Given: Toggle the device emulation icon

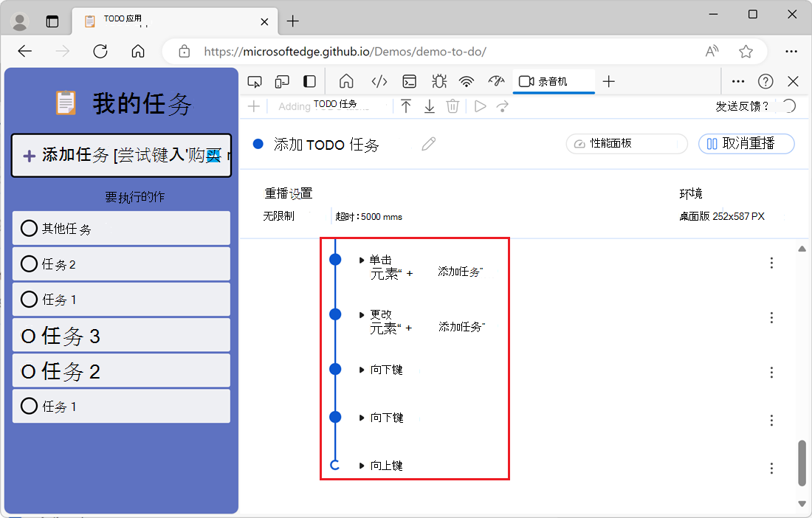Looking at the screenshot, I should point(281,81).
